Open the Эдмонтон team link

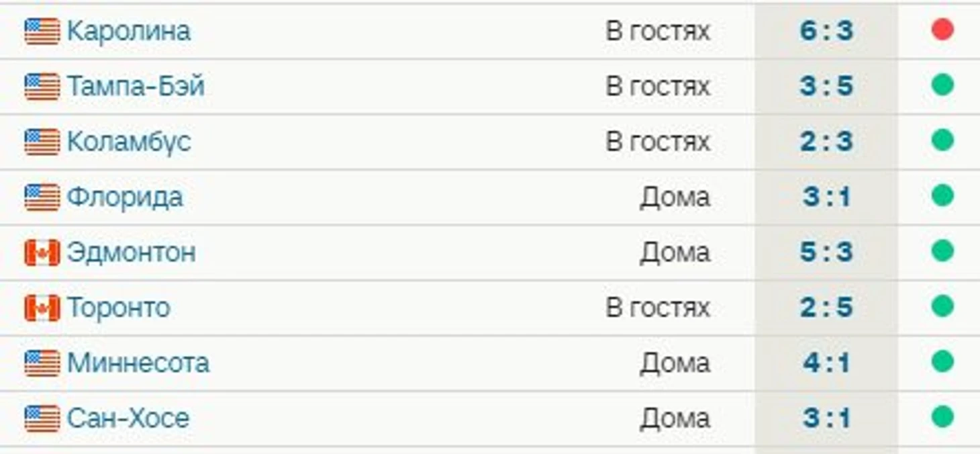pyautogui.click(x=131, y=253)
